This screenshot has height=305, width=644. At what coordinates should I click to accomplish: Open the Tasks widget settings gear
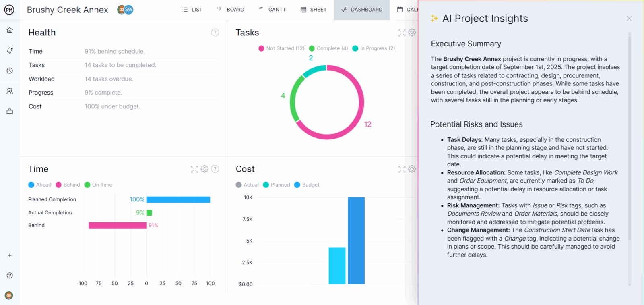point(412,33)
